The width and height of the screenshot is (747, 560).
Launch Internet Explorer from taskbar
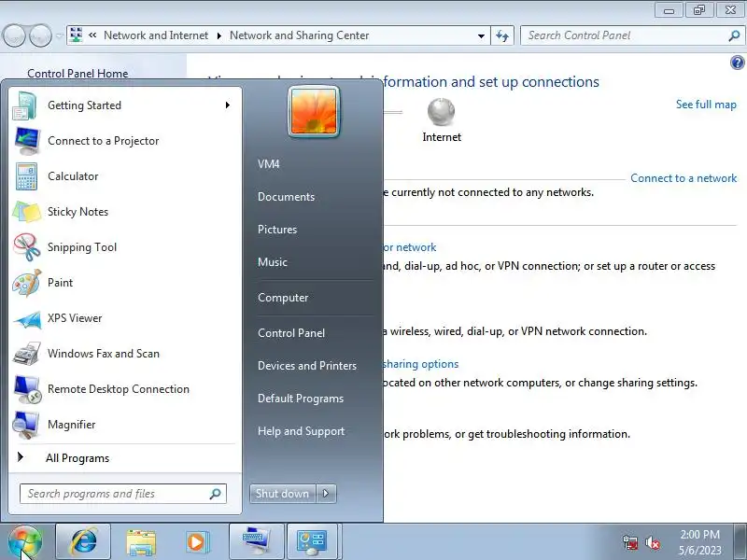click(83, 541)
